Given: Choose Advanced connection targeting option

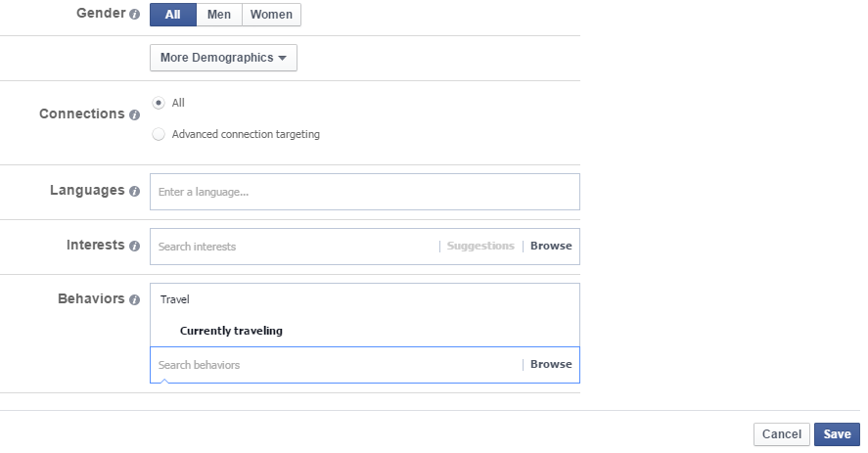Looking at the screenshot, I should [x=159, y=134].
